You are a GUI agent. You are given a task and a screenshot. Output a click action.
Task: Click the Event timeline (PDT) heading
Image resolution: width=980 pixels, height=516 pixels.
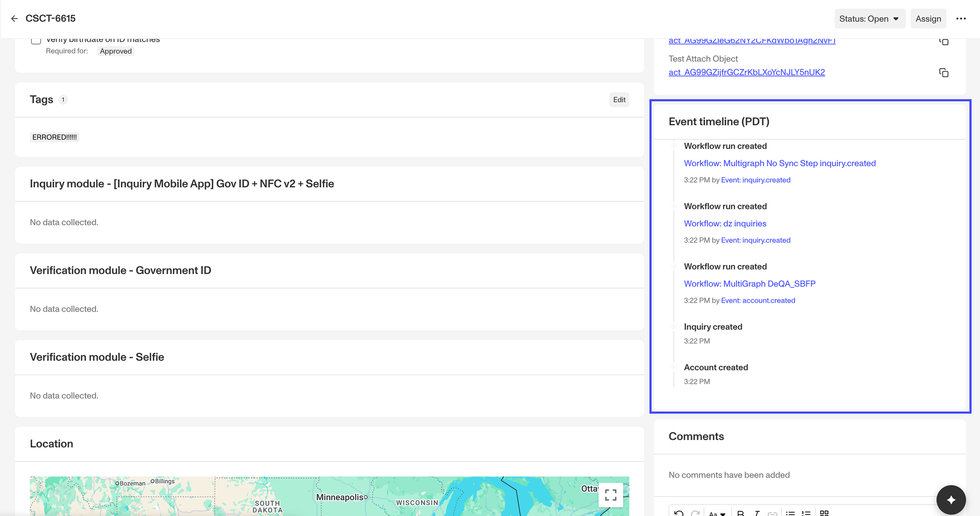719,121
